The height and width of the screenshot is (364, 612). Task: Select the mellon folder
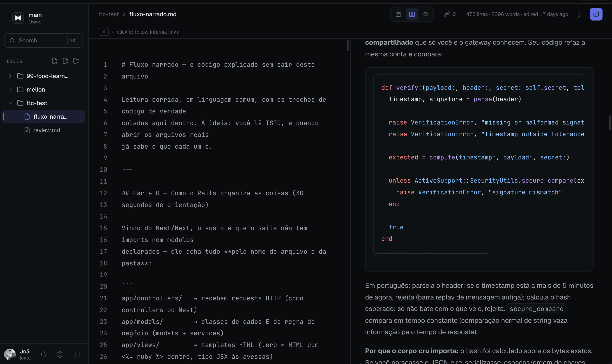(x=44, y=90)
